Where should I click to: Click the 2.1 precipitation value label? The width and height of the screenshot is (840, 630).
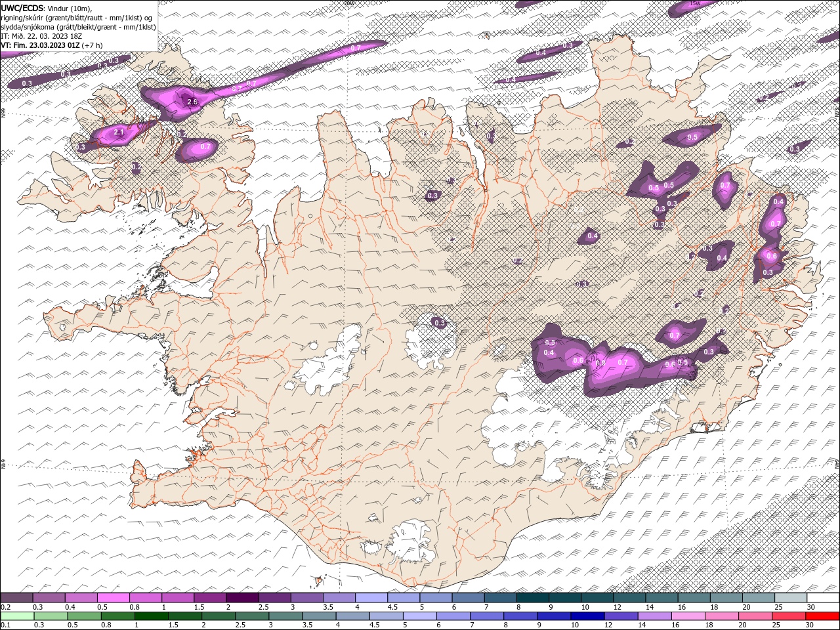coord(119,133)
